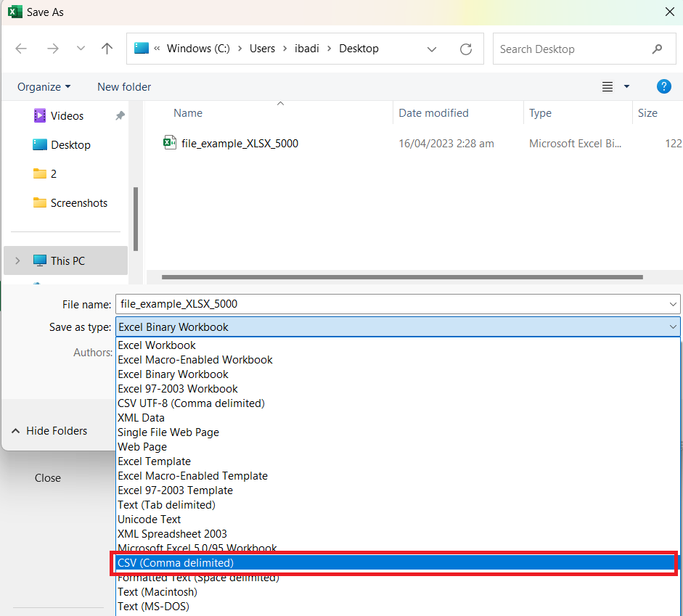Click the drive icon in address bar
The width and height of the screenshot is (683, 616).
141,49
